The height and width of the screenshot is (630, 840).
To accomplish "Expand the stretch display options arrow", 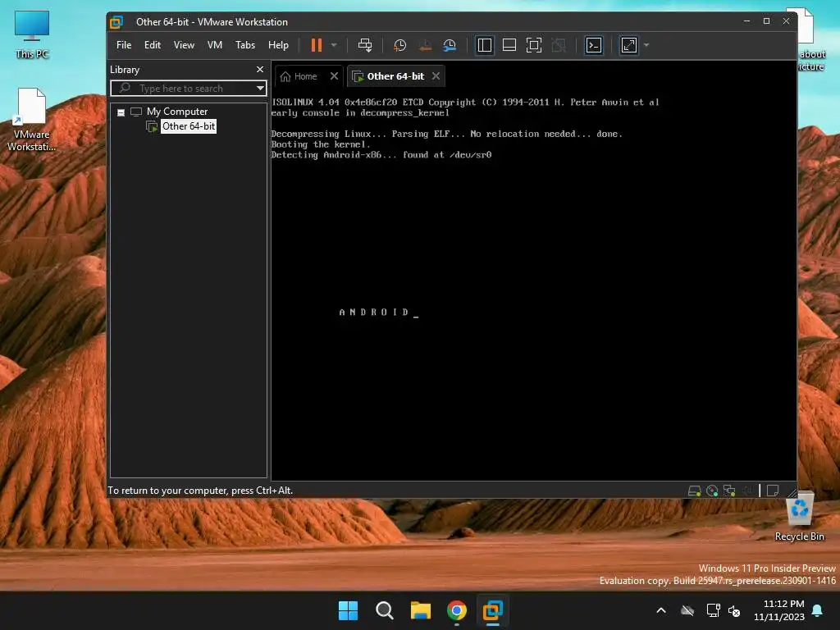I will 646,45.
